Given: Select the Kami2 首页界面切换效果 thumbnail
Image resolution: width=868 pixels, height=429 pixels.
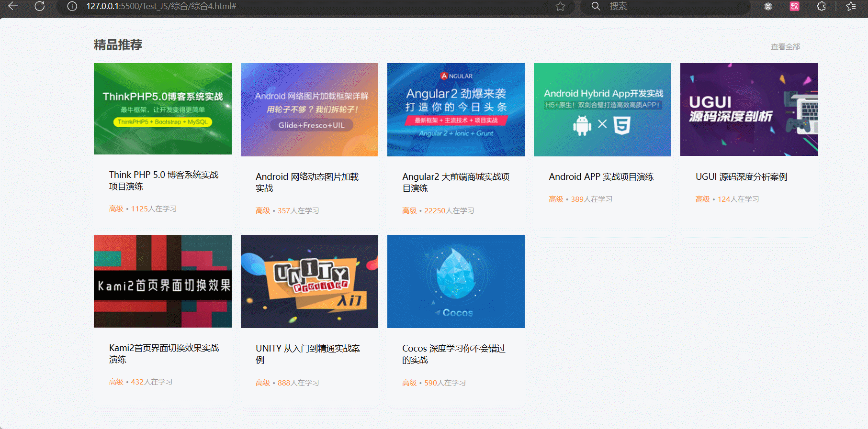Looking at the screenshot, I should coord(163,281).
